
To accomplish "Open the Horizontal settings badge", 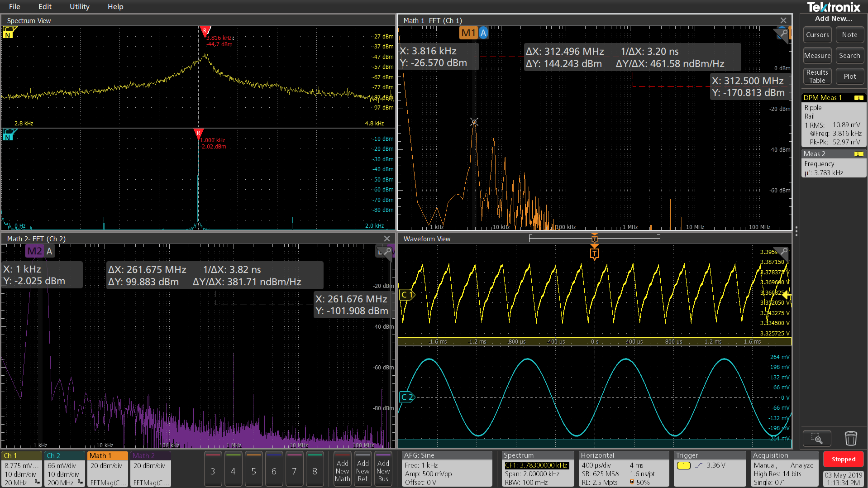I will pos(623,469).
